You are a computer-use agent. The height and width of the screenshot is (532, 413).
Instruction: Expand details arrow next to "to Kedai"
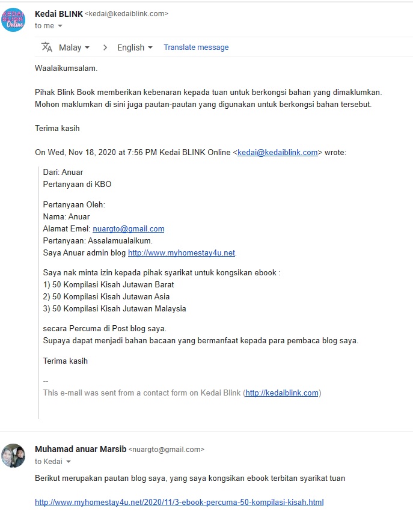69,462
